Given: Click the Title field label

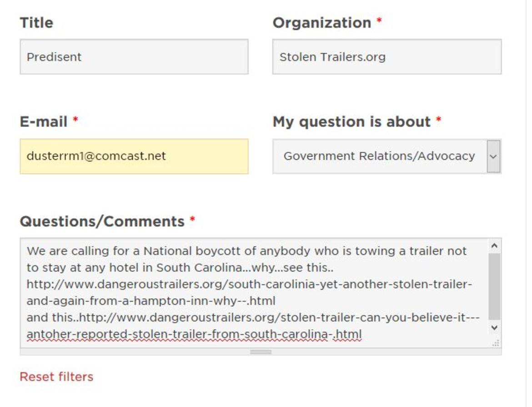Looking at the screenshot, I should click(x=36, y=23).
